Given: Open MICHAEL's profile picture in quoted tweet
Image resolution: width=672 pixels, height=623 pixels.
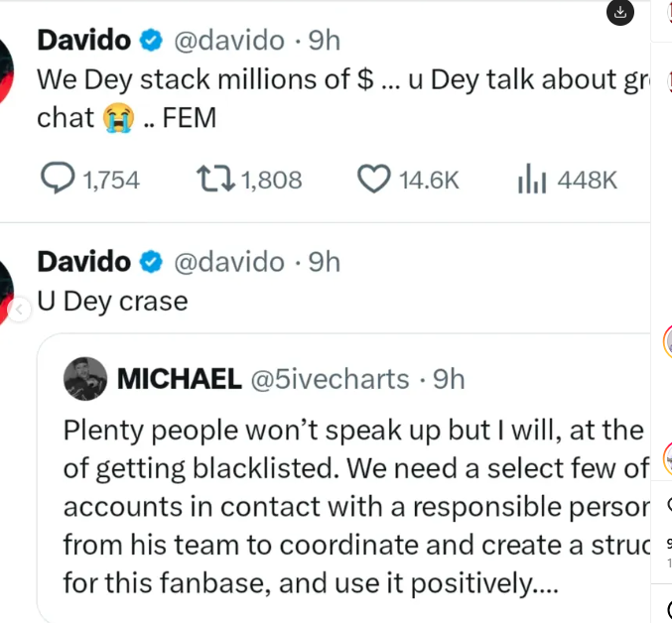Looking at the screenshot, I should coord(85,378).
